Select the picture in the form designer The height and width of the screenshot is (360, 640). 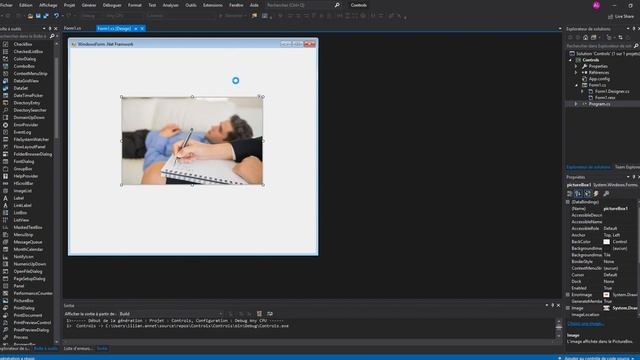coord(192,141)
